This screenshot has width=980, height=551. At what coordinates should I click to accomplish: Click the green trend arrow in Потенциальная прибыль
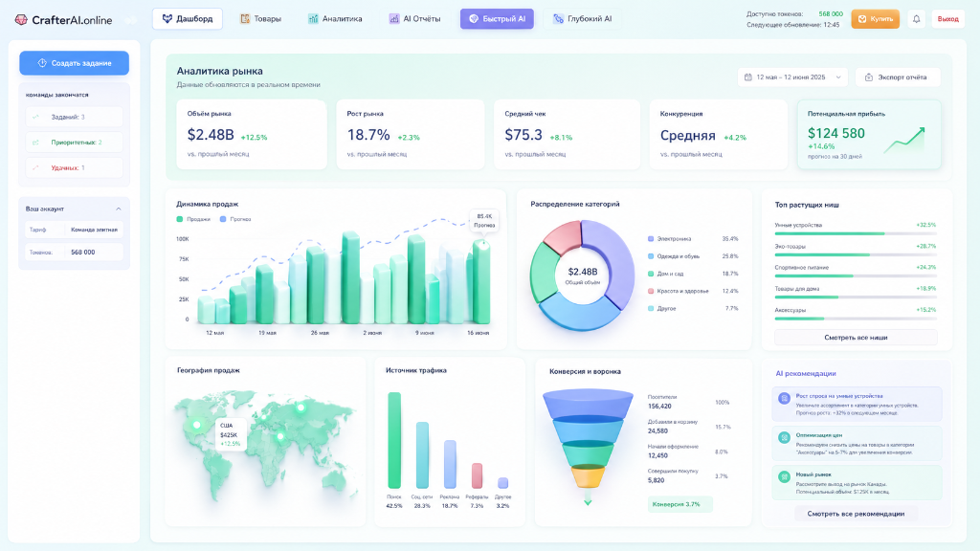click(904, 140)
